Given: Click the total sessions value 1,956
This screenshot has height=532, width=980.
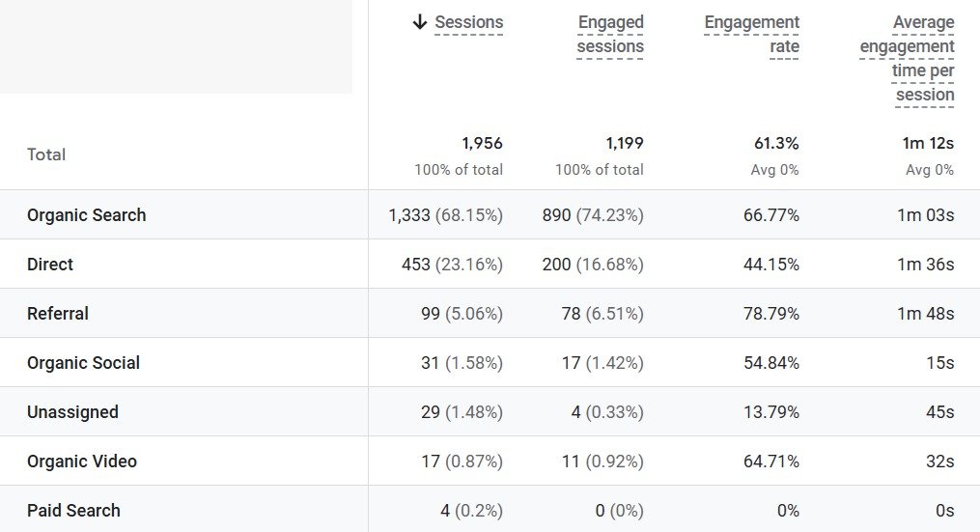Looking at the screenshot, I should coord(482,143).
